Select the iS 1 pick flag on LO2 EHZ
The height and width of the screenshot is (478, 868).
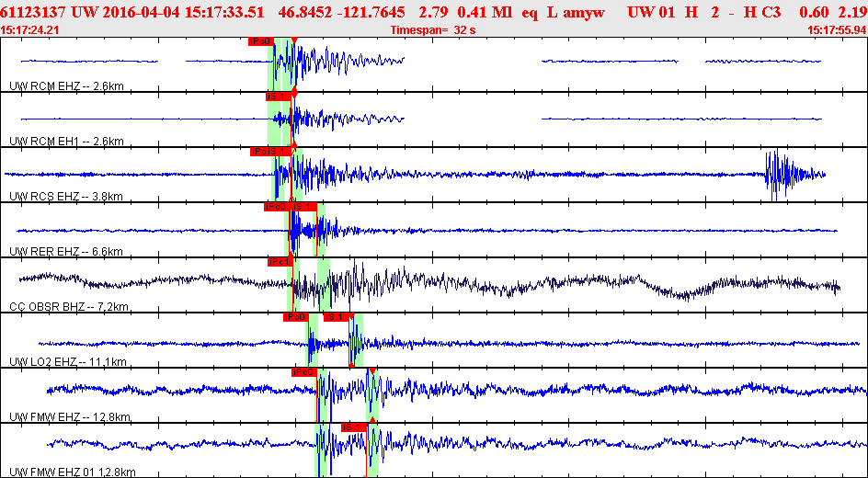337,317
